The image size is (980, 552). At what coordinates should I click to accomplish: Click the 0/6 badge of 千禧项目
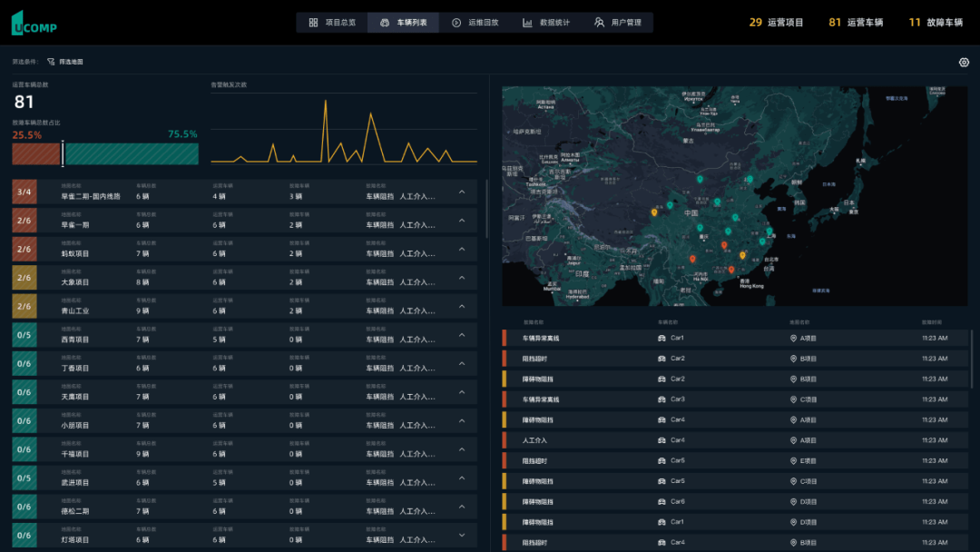(x=24, y=449)
